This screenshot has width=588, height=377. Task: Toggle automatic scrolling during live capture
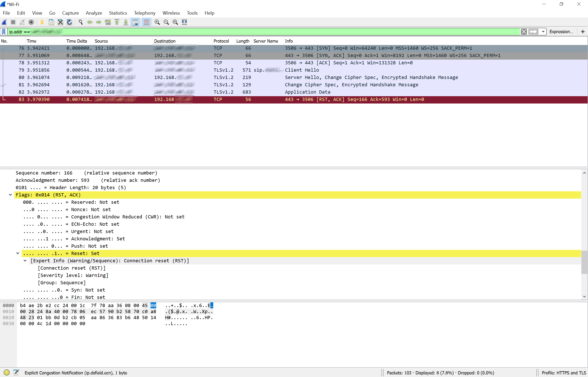135,22
